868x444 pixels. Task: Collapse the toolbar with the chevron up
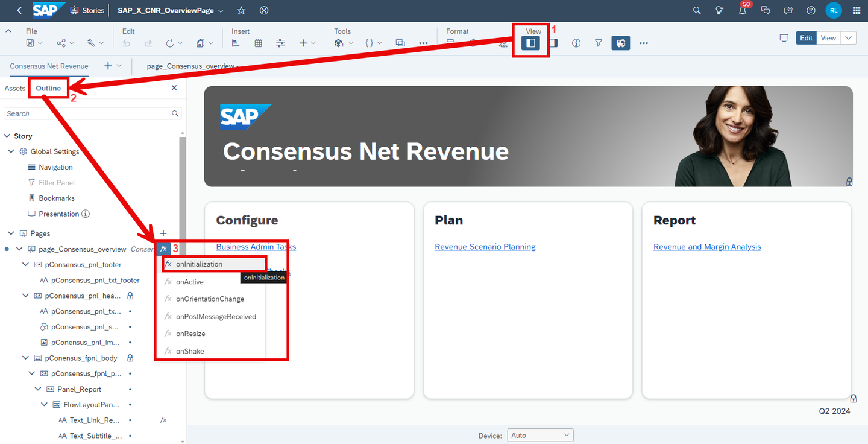point(8,31)
